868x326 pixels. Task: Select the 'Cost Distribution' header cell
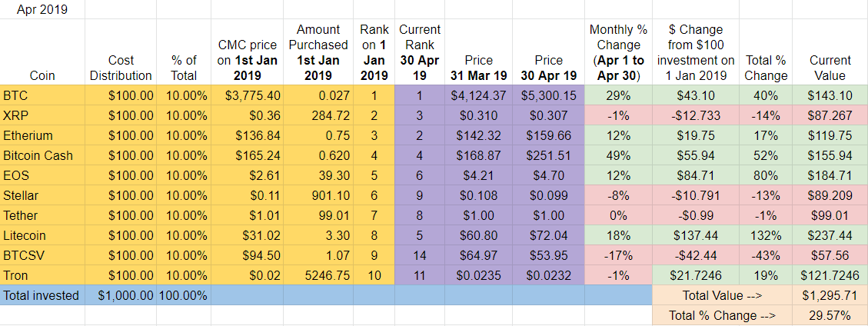click(121, 52)
